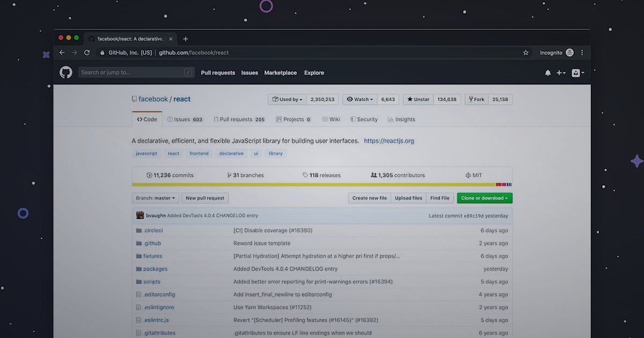Expand the Branch: master selector
Image resolution: width=644 pixels, height=338 pixels.
pyautogui.click(x=155, y=198)
